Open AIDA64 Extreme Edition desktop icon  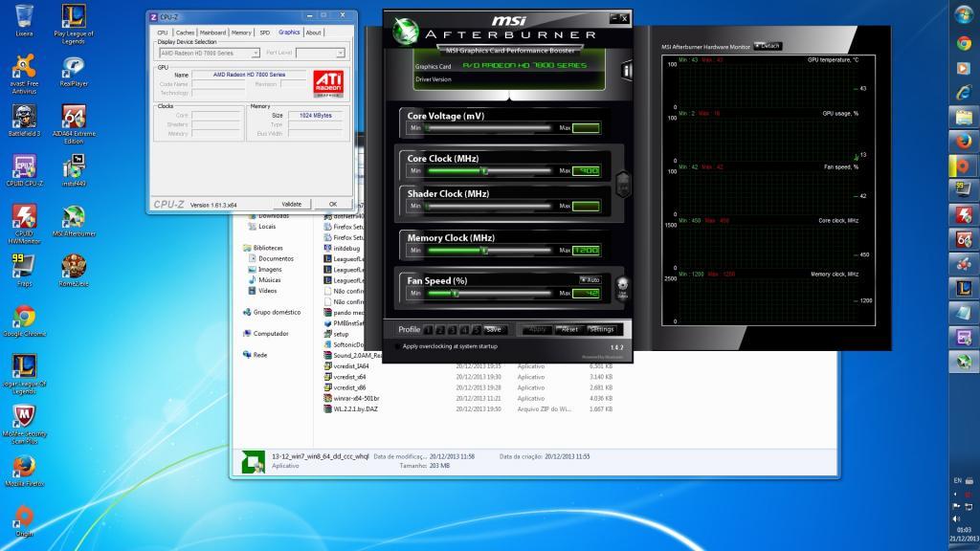74,123
